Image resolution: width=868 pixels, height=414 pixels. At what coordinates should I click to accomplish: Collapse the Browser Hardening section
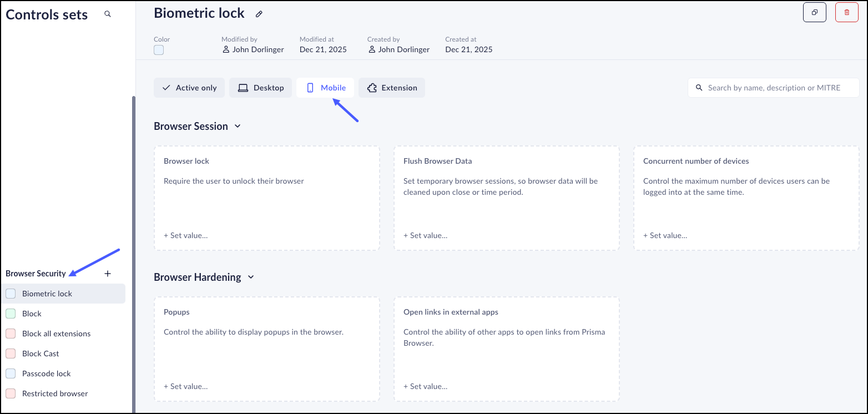251,277
